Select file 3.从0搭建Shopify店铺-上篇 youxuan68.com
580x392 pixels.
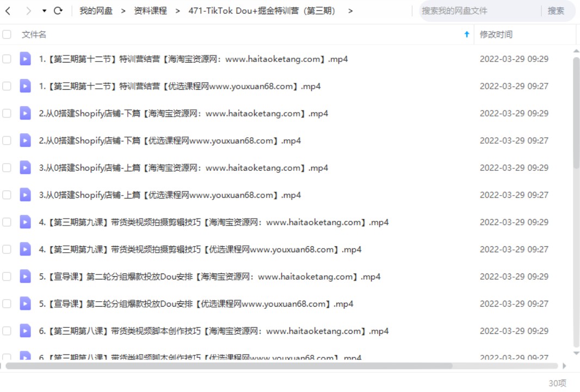click(x=170, y=195)
